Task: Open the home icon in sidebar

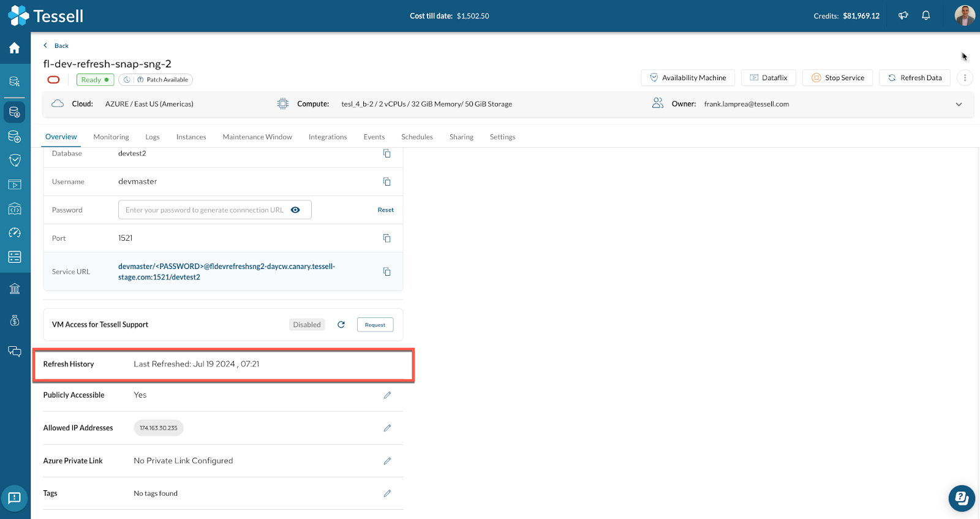Action: click(15, 48)
